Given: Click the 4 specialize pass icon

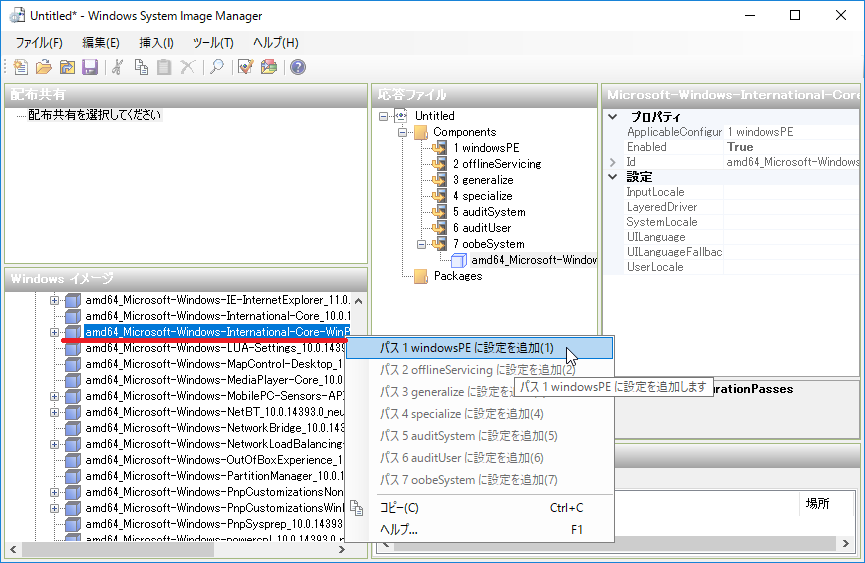Looking at the screenshot, I should click(440, 196).
